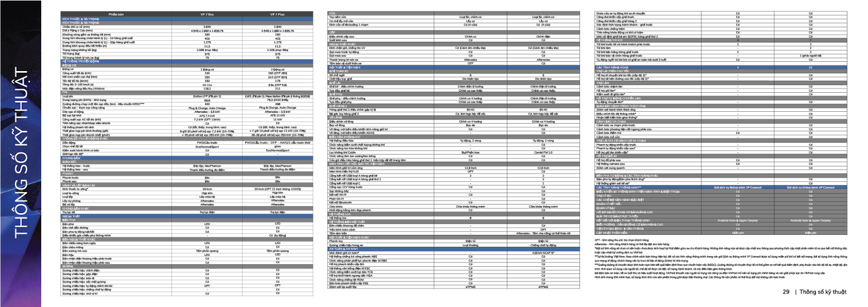Click the vertical THÔNG SỐ KỸ THUẬT title

pos(21,153)
